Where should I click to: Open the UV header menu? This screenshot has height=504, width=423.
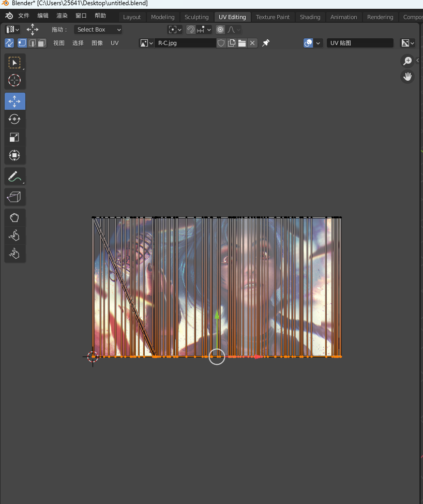(x=115, y=43)
